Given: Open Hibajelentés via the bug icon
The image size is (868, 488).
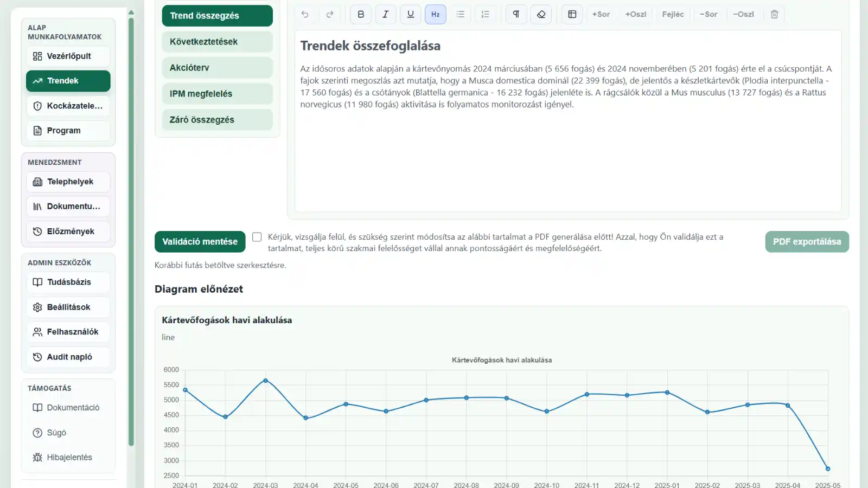Looking at the screenshot, I should pyautogui.click(x=37, y=457).
